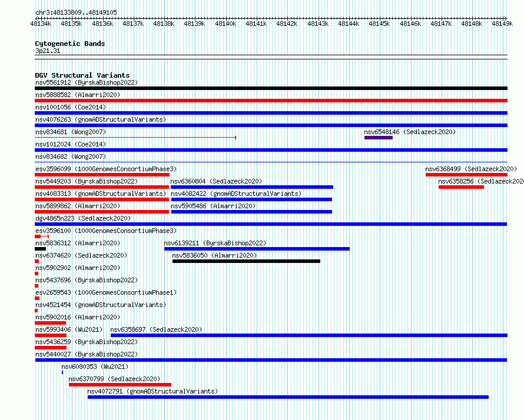Click the nsv4082422 gnomAD variant label
This screenshot has width=524, height=420.
(x=236, y=194)
